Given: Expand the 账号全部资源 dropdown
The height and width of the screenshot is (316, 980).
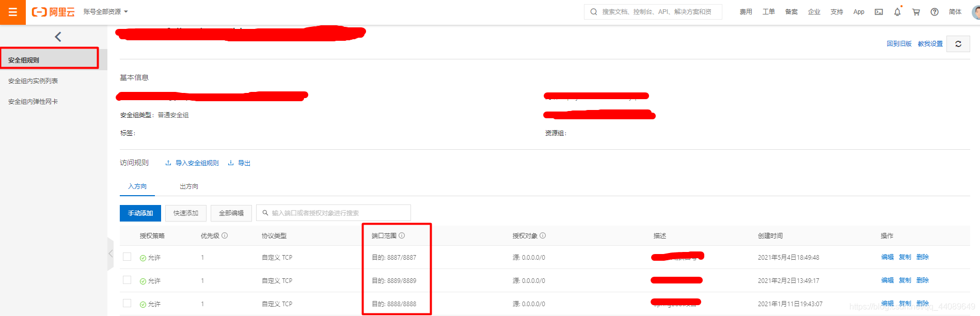Looking at the screenshot, I should point(105,12).
